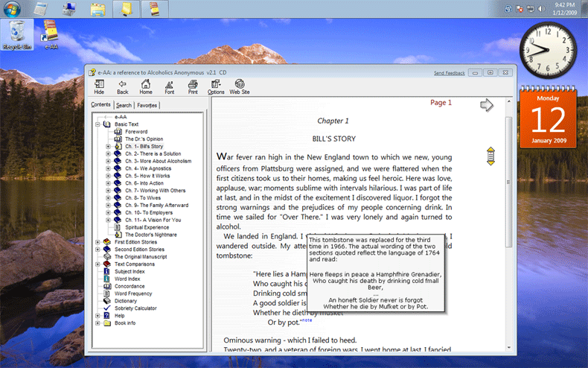The width and height of the screenshot is (588, 368).
Task: Click the Text Comparisons red book icon
Action: pos(107,264)
